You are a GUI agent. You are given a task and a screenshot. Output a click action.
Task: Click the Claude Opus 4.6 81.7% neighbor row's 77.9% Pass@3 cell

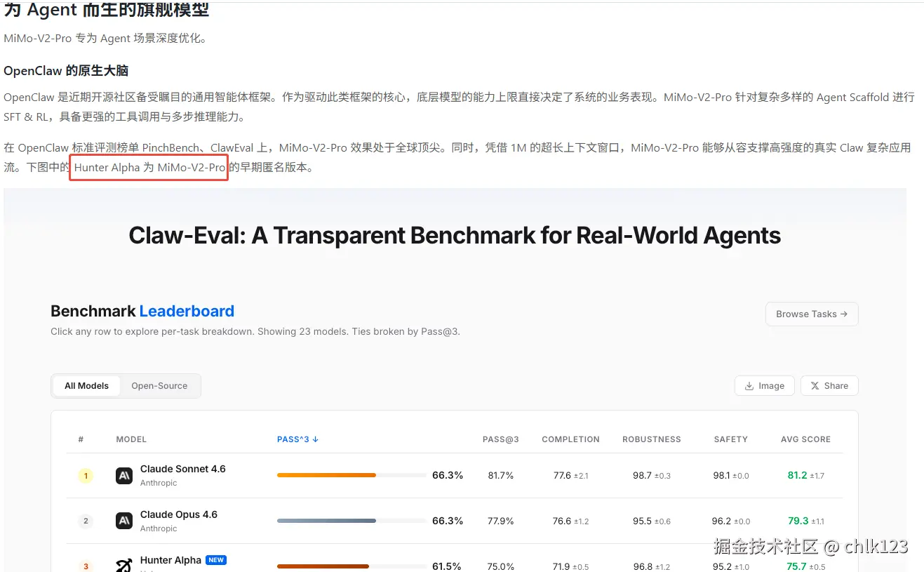click(501, 521)
